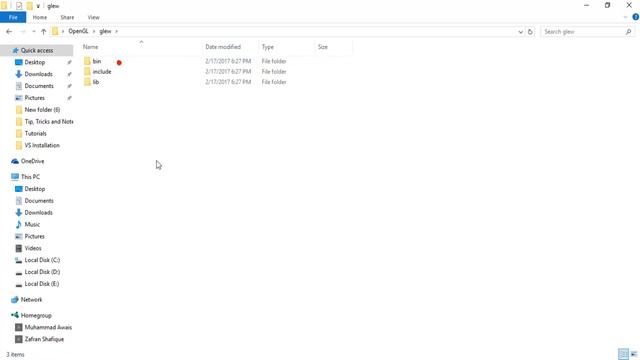Open recent locations dropdown arrow
The height and width of the screenshot is (360, 640).
pyautogui.click(x=33, y=31)
